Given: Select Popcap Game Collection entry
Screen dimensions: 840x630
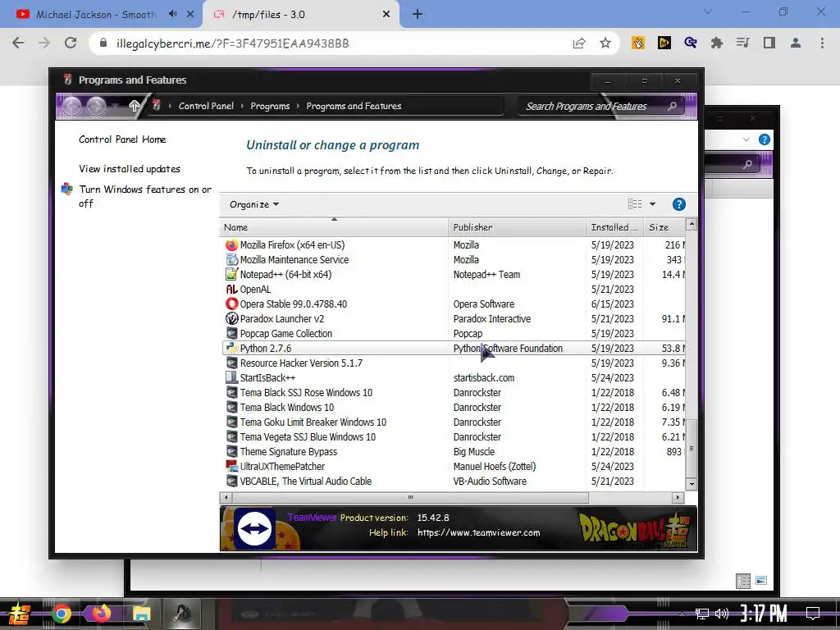Looking at the screenshot, I should pyautogui.click(x=454, y=333).
